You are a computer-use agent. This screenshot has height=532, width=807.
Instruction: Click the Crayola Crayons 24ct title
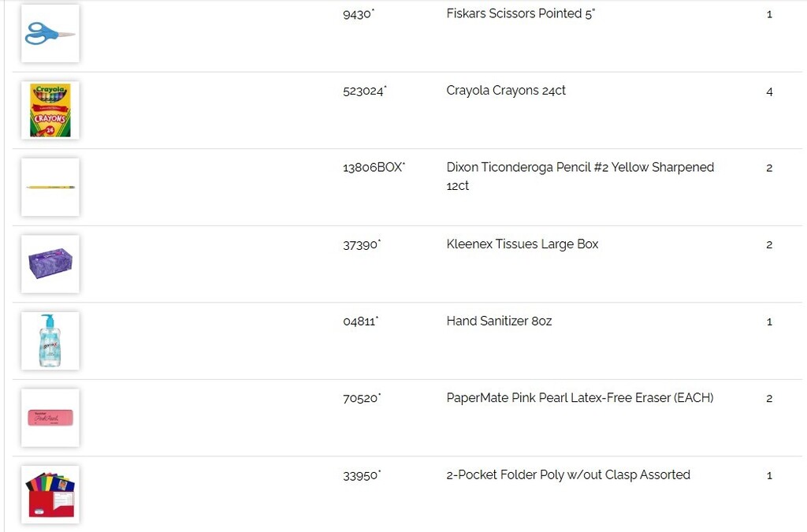(506, 91)
